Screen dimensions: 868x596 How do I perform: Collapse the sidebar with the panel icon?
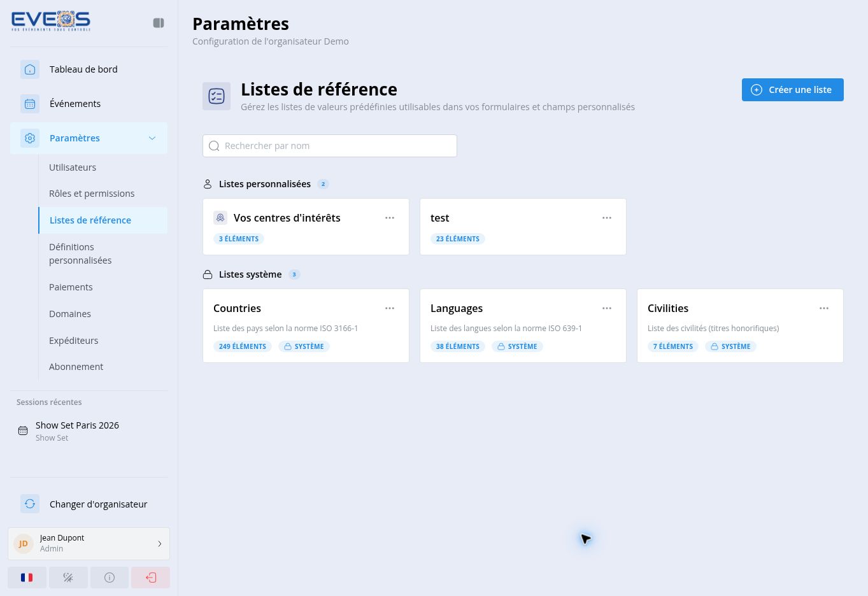click(x=159, y=23)
